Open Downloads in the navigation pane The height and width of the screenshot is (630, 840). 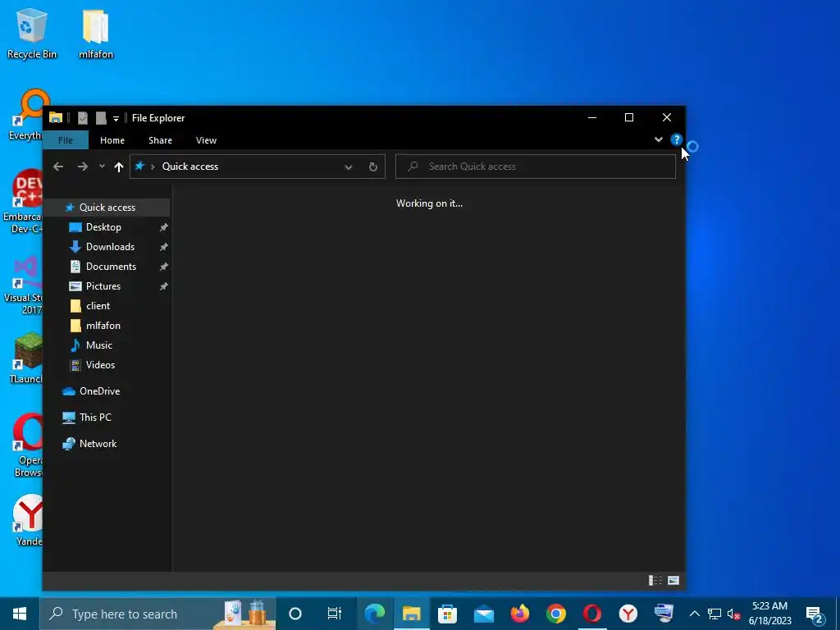coord(110,247)
